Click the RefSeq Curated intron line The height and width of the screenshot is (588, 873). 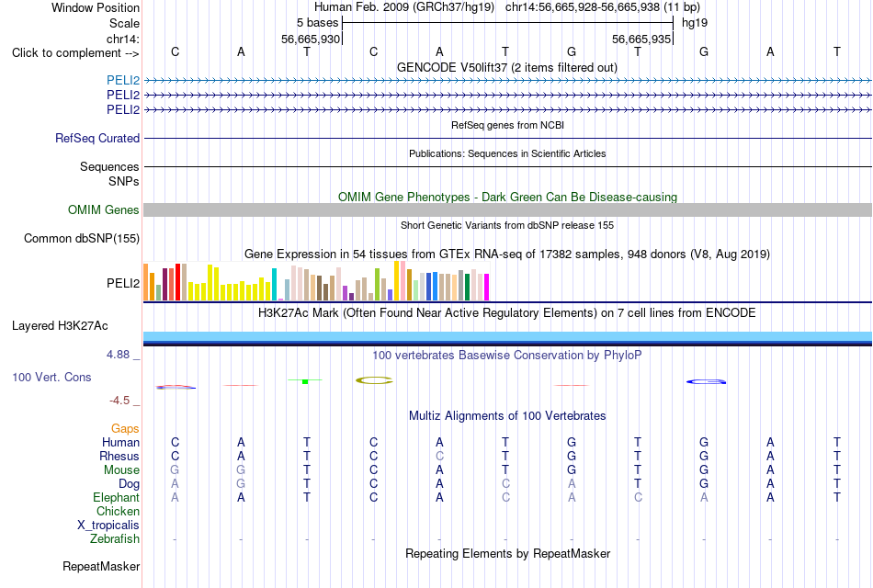(507, 138)
